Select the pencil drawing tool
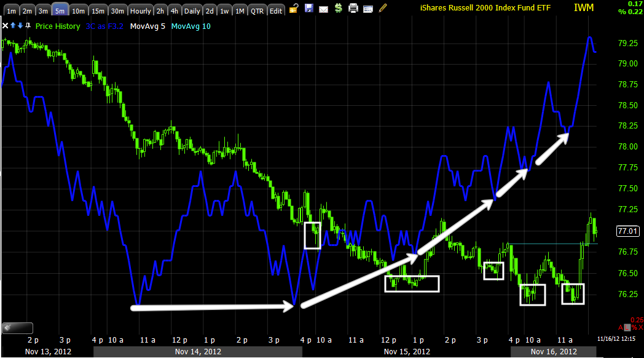The height and width of the screenshot is (358, 644). tap(383, 8)
